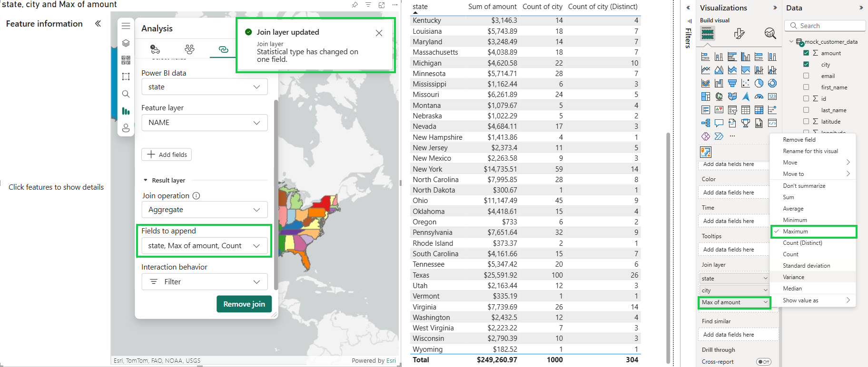Open filters on the map visual header
868x367 pixels.
coord(368,5)
